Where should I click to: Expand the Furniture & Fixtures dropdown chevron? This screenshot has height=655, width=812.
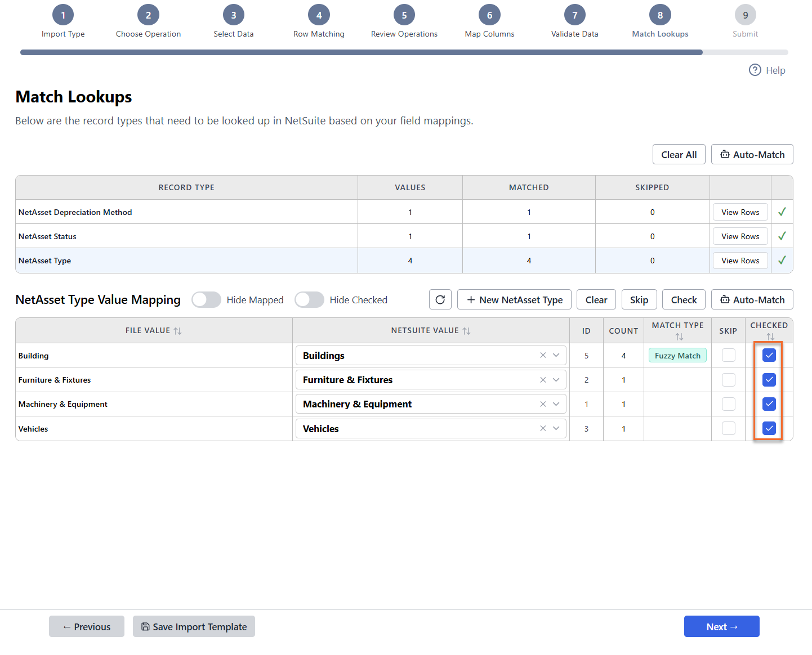point(556,380)
